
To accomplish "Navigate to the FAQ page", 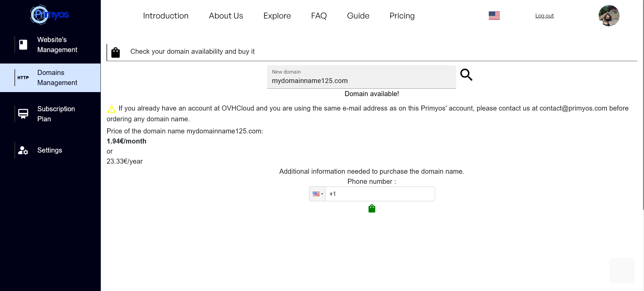I will [x=319, y=16].
